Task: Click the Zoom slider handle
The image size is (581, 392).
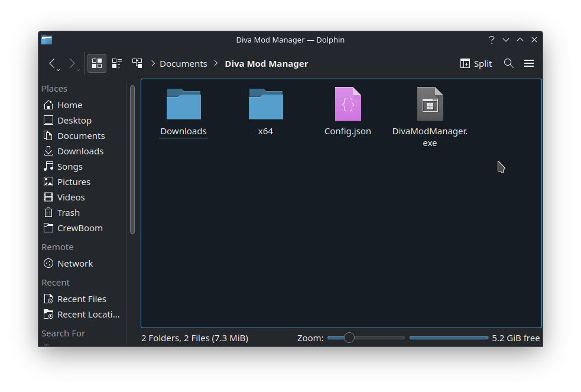Action: [x=349, y=338]
